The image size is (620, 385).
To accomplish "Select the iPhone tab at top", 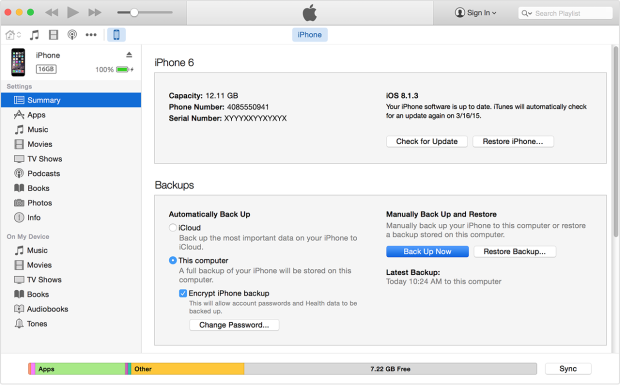I will coord(310,35).
